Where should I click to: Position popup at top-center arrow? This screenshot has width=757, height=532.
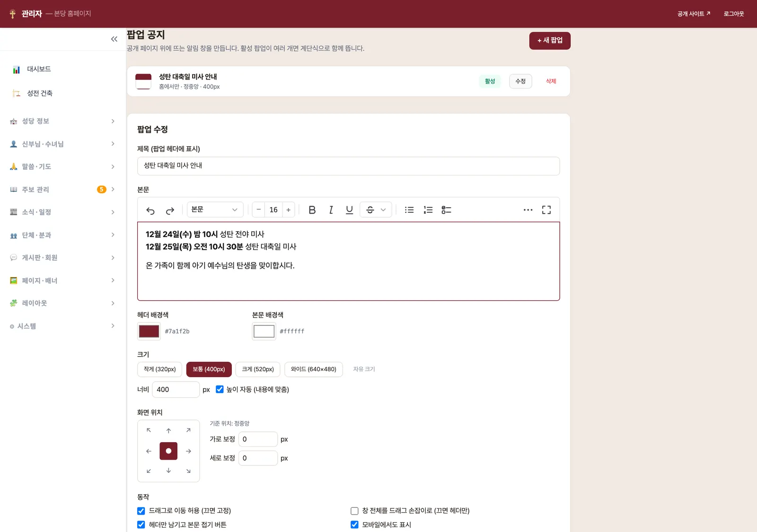[x=168, y=430]
